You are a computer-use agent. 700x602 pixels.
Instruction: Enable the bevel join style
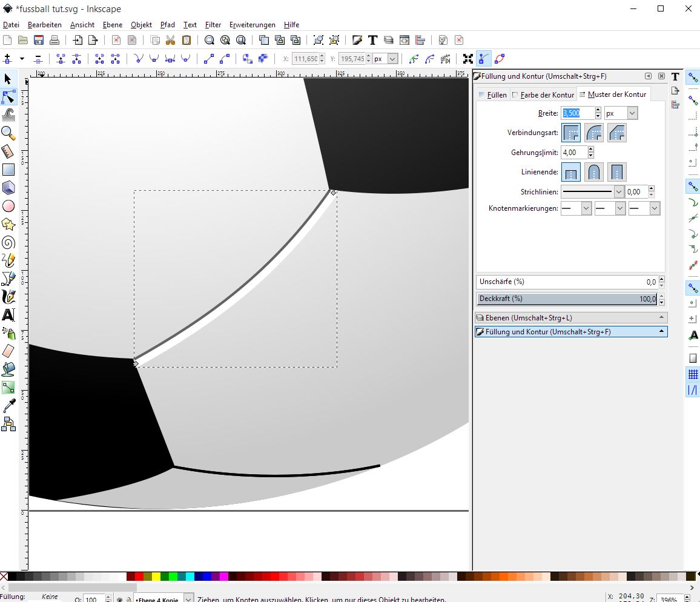tap(616, 133)
